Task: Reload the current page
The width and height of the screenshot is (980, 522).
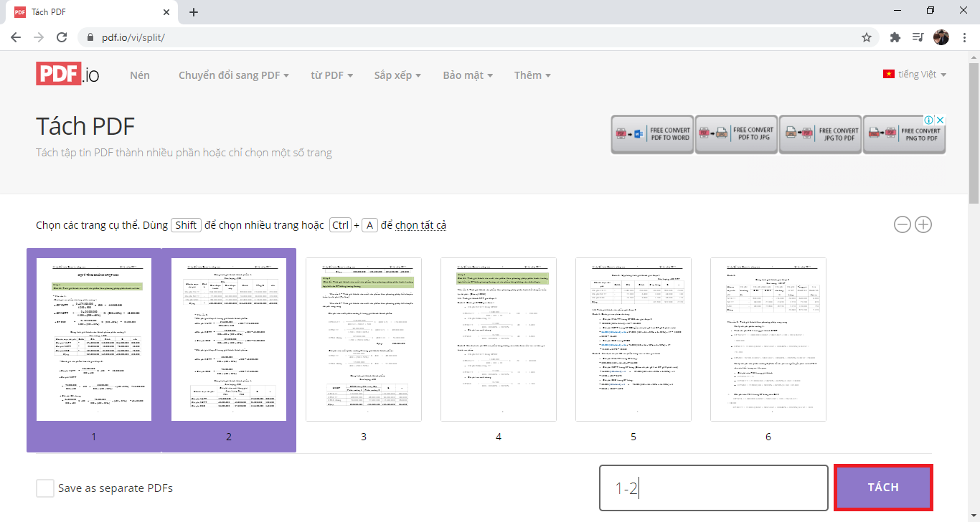Action: (62, 37)
